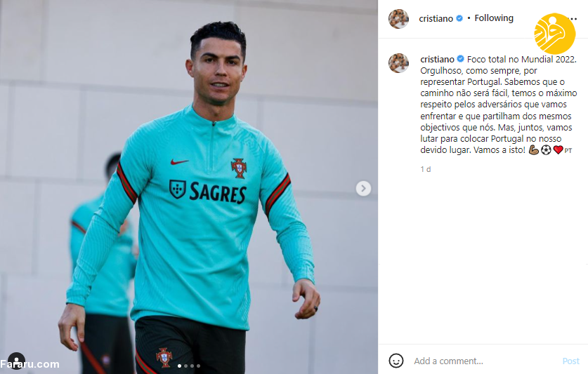Click the yellow circular logo badge
The width and height of the screenshot is (588, 374).
[554, 34]
